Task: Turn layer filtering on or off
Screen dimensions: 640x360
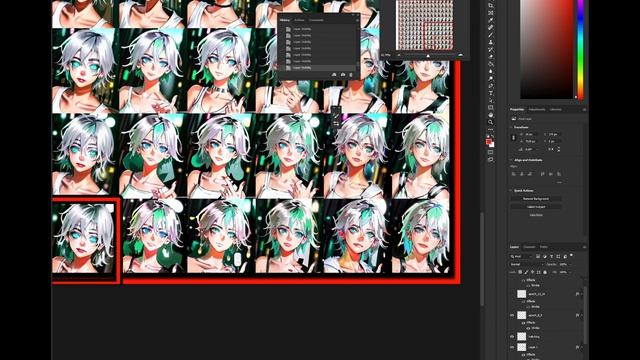Action: pyautogui.click(x=571, y=255)
